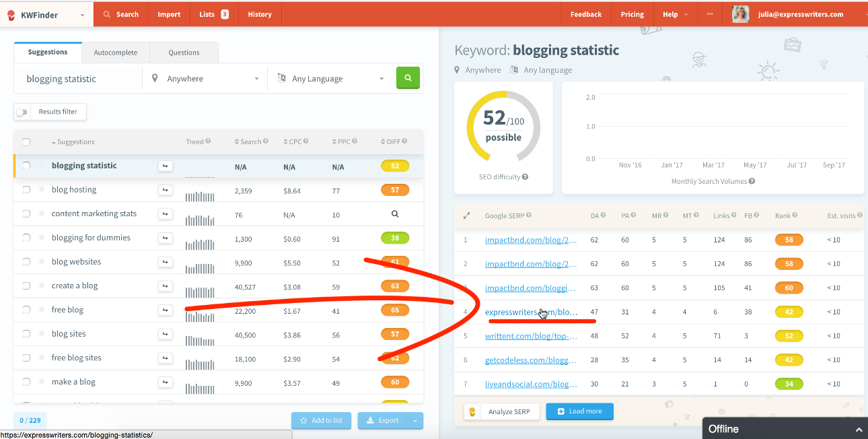This screenshot has height=439, width=868.
Task: Click the arrow icon beside blog hosting
Action: coord(166,190)
